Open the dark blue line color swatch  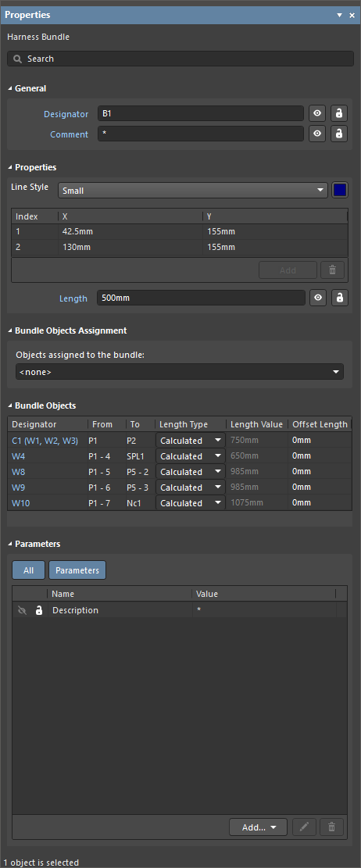click(x=340, y=191)
